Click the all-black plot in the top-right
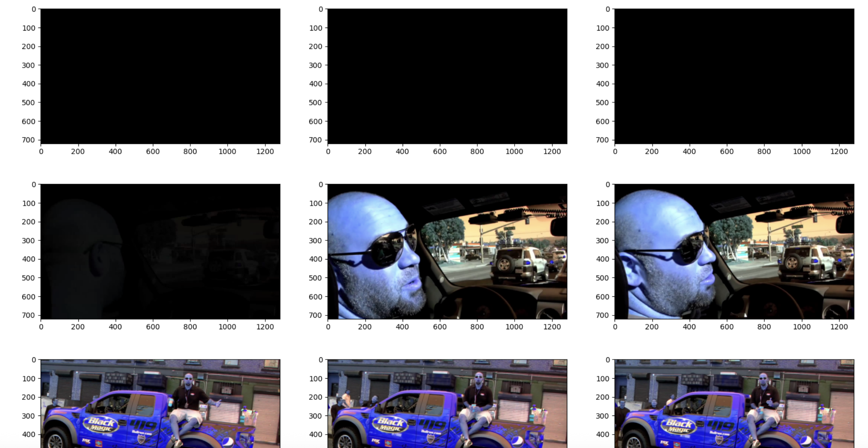The image size is (868, 448). pos(734,76)
